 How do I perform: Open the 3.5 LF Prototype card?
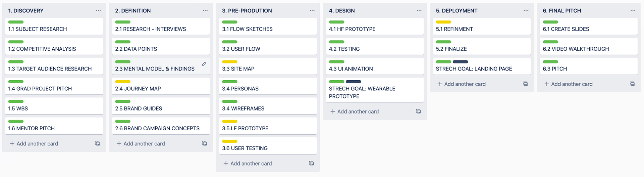(268, 126)
